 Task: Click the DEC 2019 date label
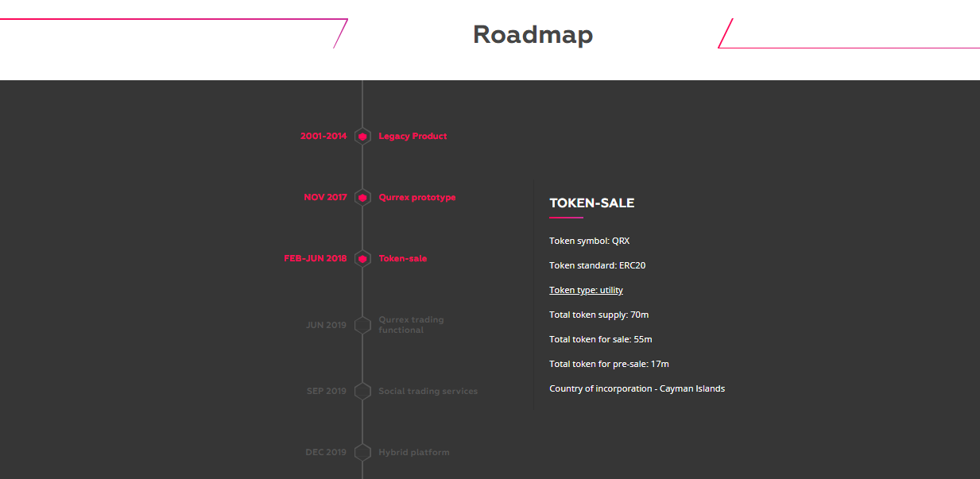point(326,452)
